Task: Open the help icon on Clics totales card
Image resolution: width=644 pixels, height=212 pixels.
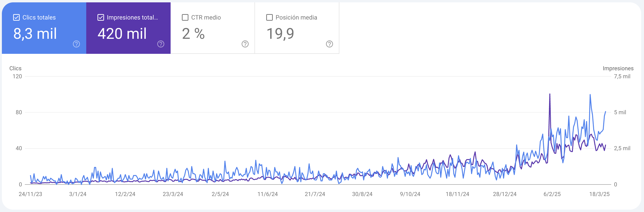Action: 76,44
